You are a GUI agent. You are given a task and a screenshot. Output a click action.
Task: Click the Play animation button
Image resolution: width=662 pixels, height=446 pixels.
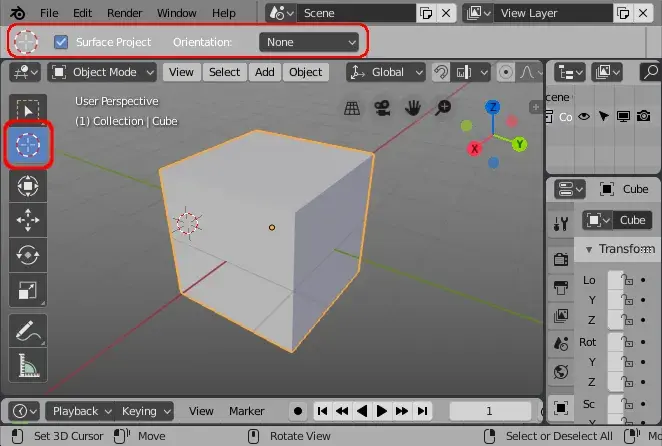pyautogui.click(x=381, y=411)
